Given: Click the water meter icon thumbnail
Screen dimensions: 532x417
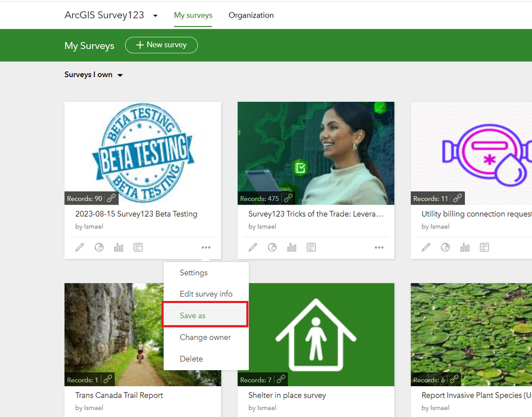Looking at the screenshot, I should [x=471, y=153].
